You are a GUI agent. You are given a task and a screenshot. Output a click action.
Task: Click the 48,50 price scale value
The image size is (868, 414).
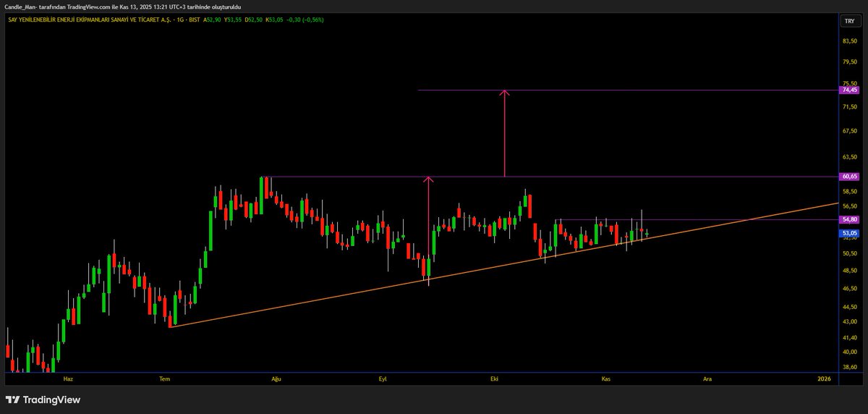(x=849, y=271)
